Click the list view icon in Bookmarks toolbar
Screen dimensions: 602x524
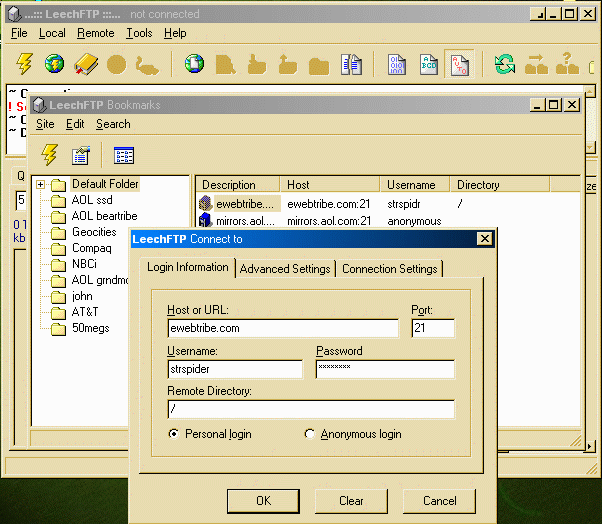point(124,155)
